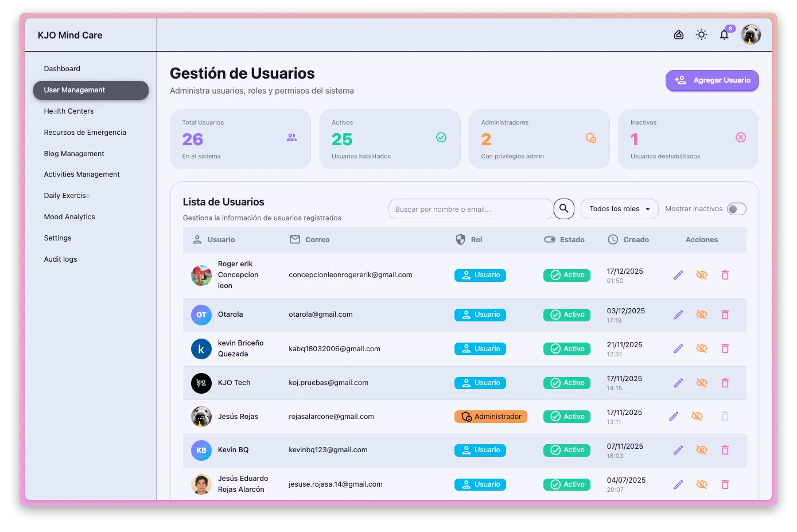Delete Otarola using the trash icon
Viewport: 797px width, 532px height.
point(725,314)
